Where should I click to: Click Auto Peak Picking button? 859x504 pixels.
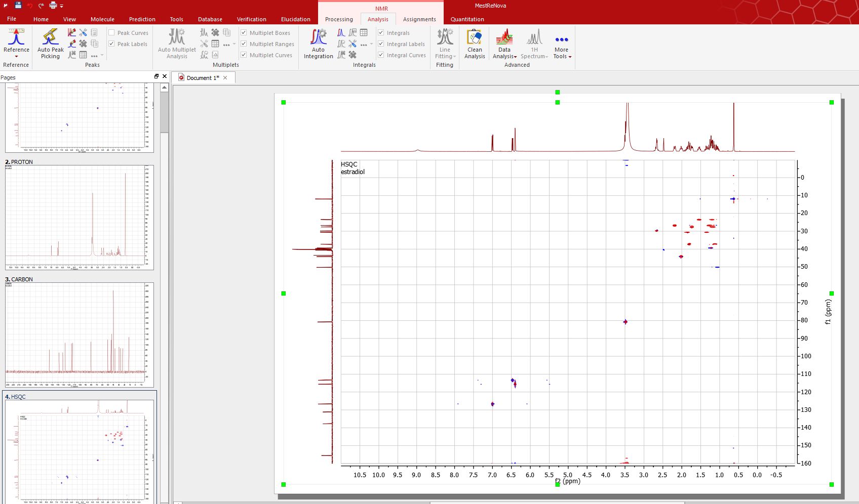pos(50,45)
